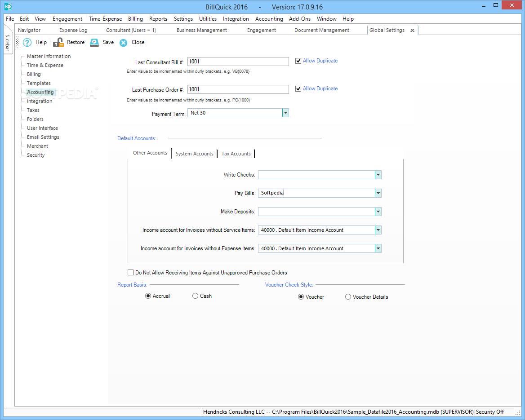The width and height of the screenshot is (525, 420).
Task: Switch to the Consultant (Users = 1) tab
Action: (x=131, y=30)
